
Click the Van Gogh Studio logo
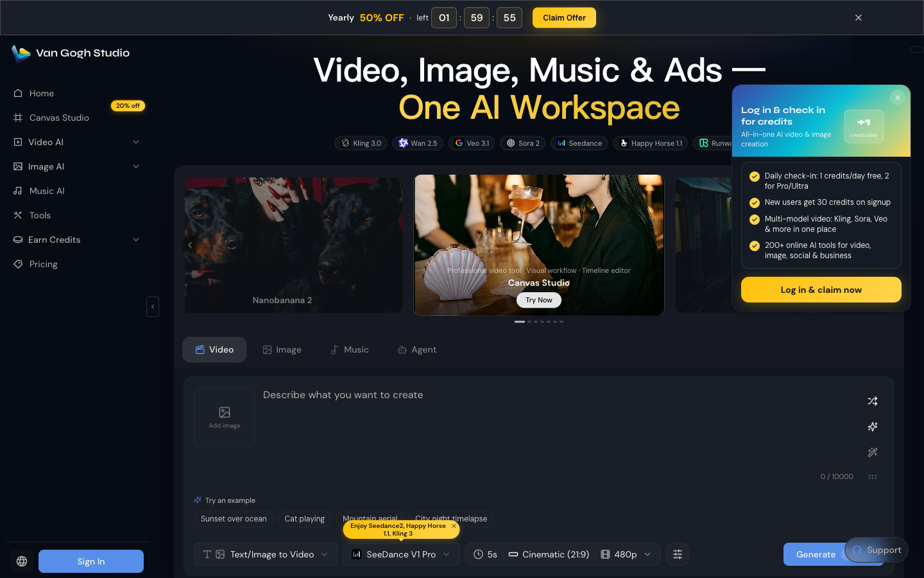point(71,53)
